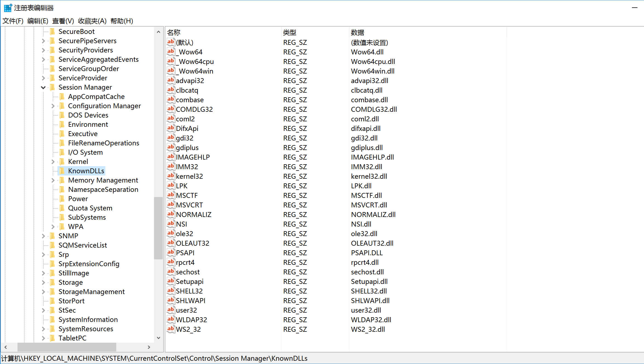Click the 数据 column header
Viewport: 644px width, 364px height.
tap(357, 33)
